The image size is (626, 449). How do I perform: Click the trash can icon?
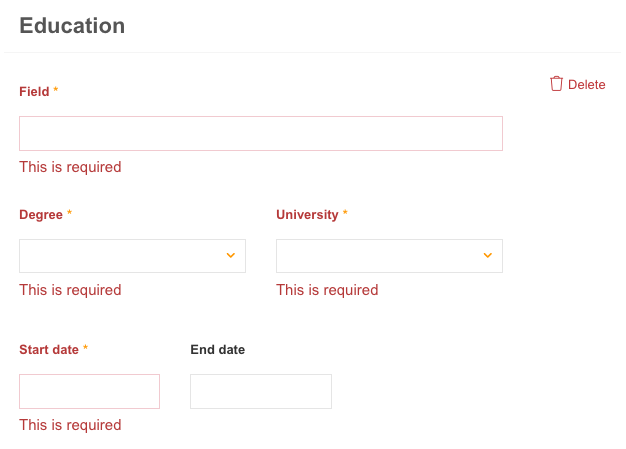pos(556,84)
